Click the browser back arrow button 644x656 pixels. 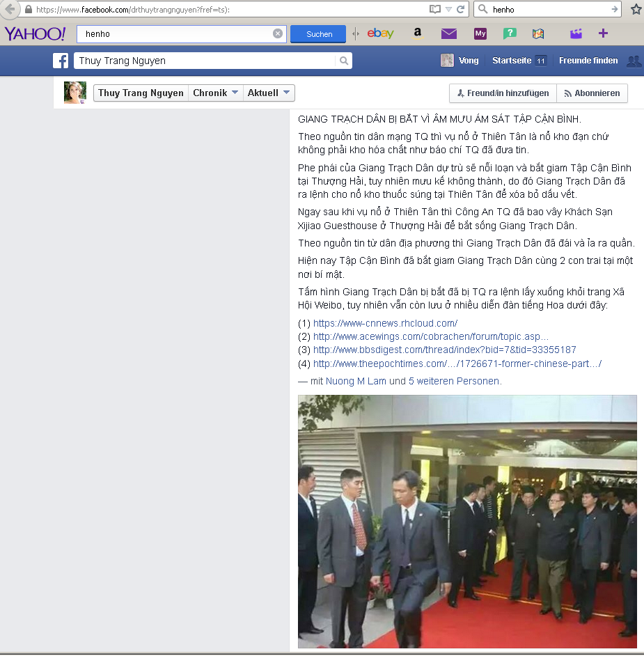point(10,9)
